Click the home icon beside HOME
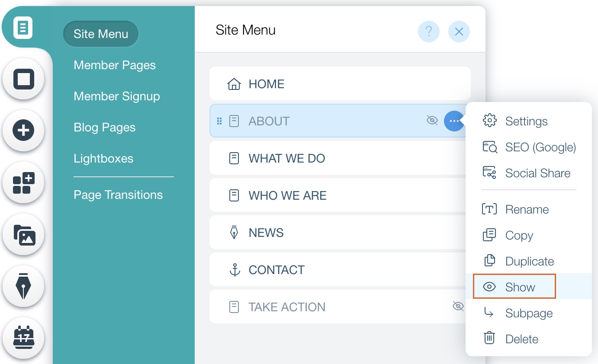Viewport: 598px width, 364px height. tap(234, 84)
